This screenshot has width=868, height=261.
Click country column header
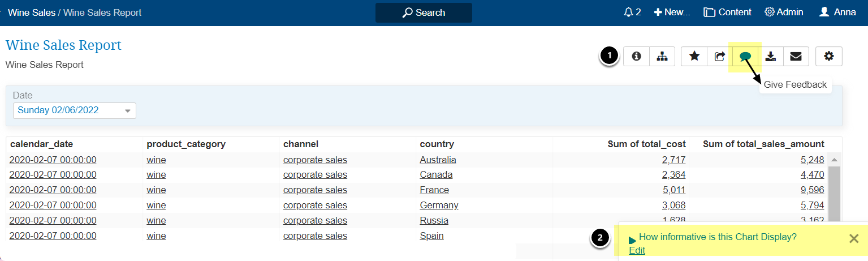point(437,144)
